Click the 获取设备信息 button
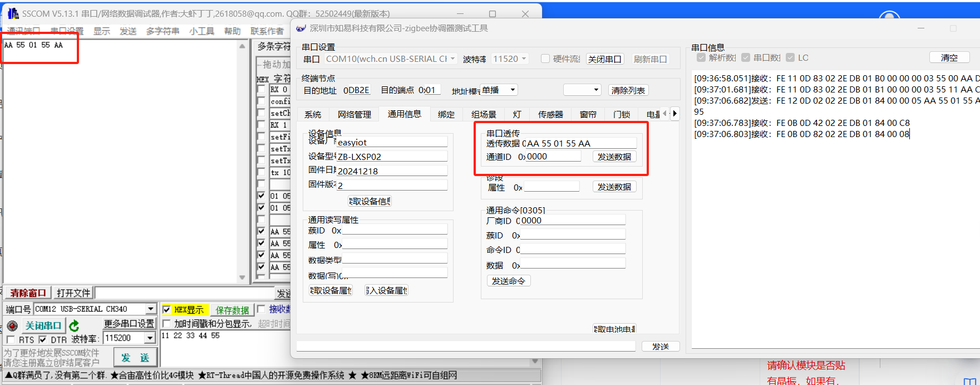Screen dimensions: 980x385 pos(370,201)
